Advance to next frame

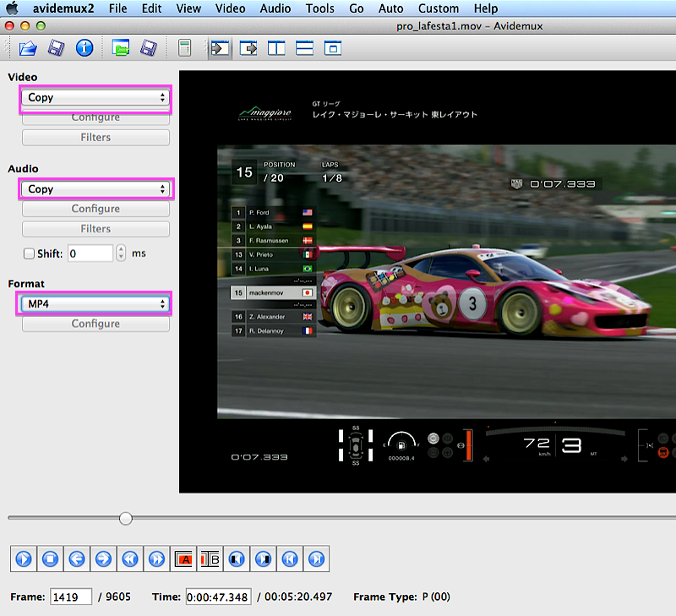click(104, 559)
